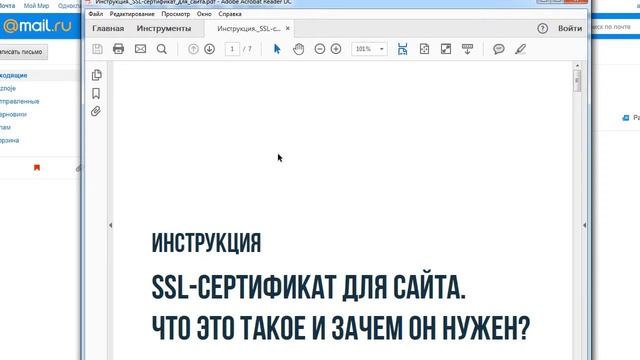
Task: Select the highlight pen tool icon
Action: [520, 49]
